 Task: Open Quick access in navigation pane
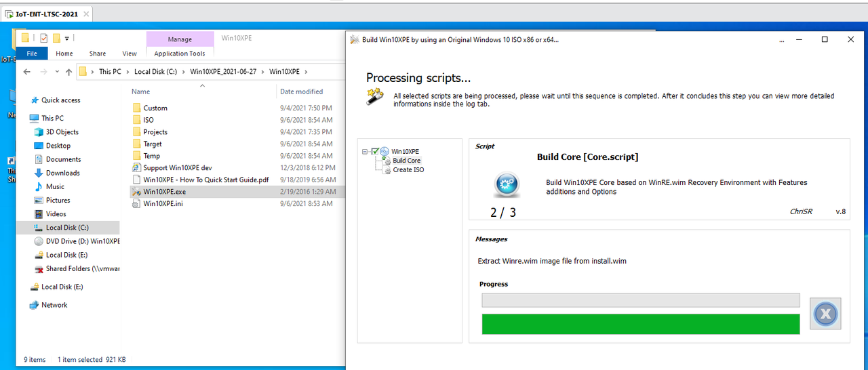(60, 100)
